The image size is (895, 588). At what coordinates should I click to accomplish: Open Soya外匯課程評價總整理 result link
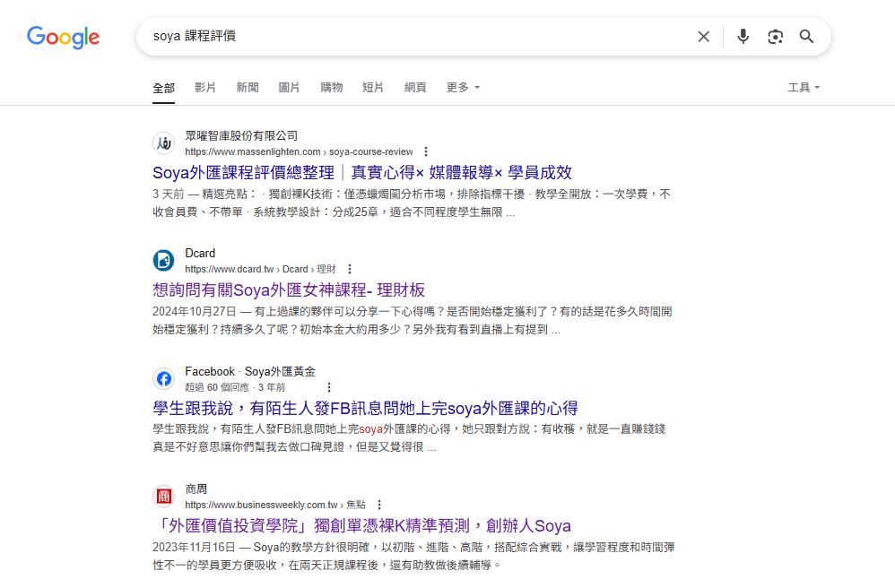pos(362,172)
